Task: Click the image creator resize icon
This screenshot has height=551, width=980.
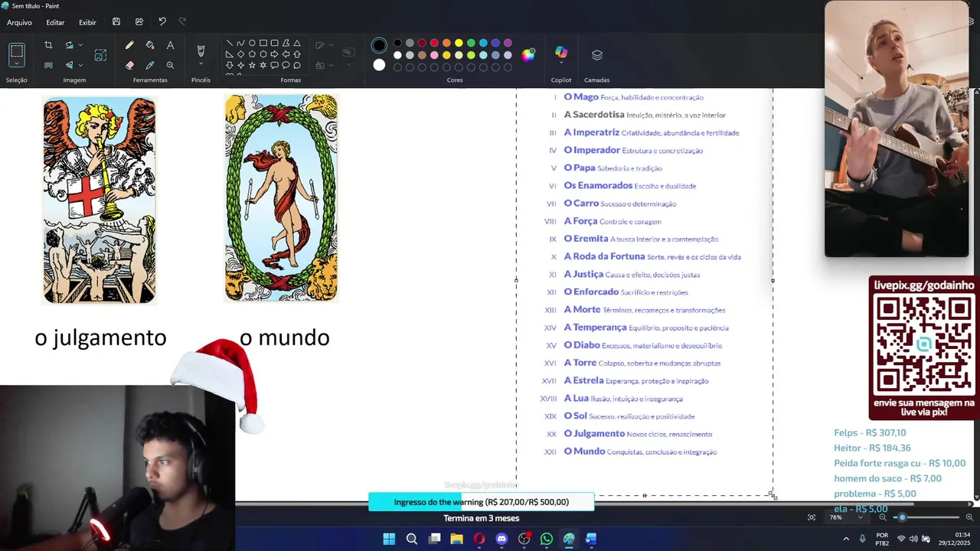Action: tap(100, 55)
